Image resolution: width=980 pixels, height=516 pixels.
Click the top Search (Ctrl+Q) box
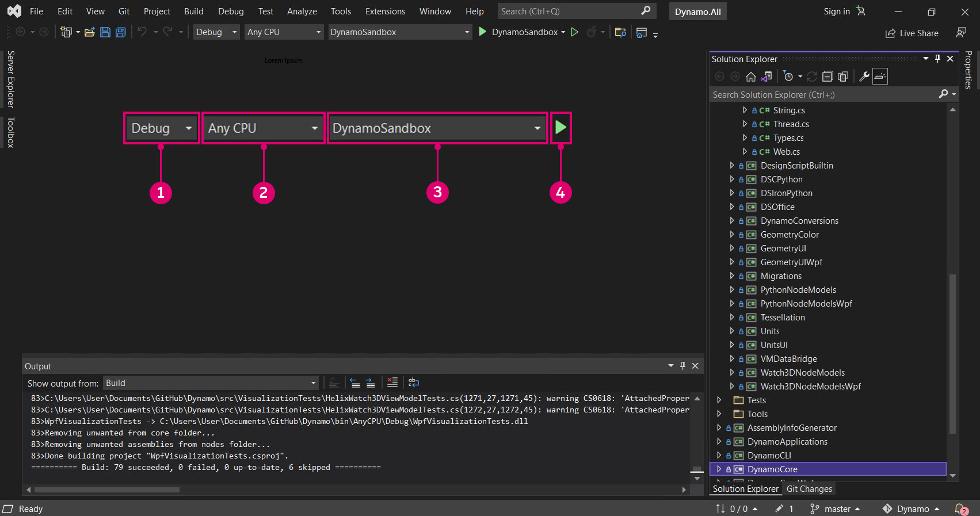576,11
